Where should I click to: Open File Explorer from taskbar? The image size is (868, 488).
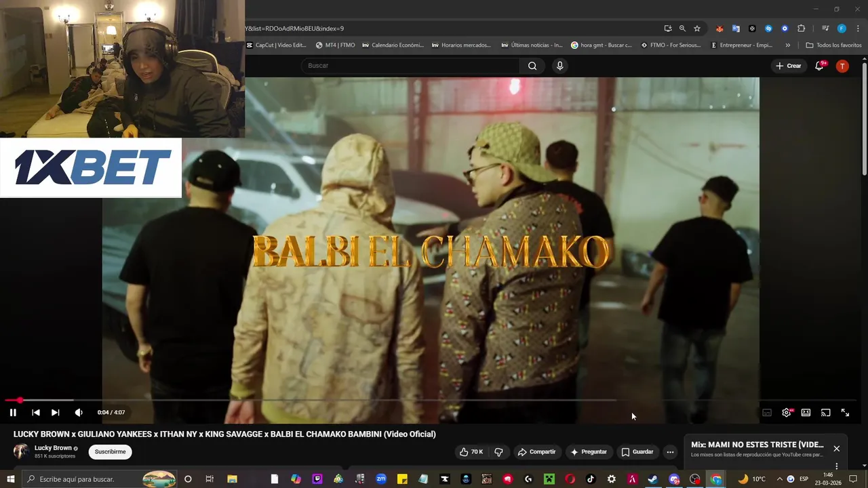click(x=232, y=479)
